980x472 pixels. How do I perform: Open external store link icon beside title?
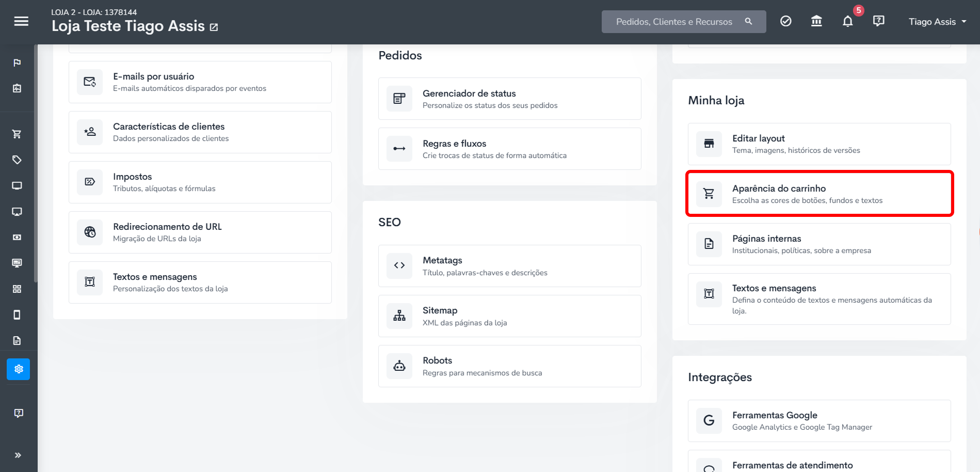(214, 27)
